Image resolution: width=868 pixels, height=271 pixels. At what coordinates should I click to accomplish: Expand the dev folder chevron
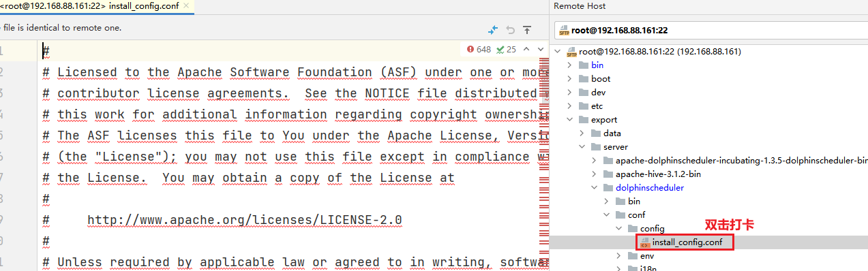point(570,93)
